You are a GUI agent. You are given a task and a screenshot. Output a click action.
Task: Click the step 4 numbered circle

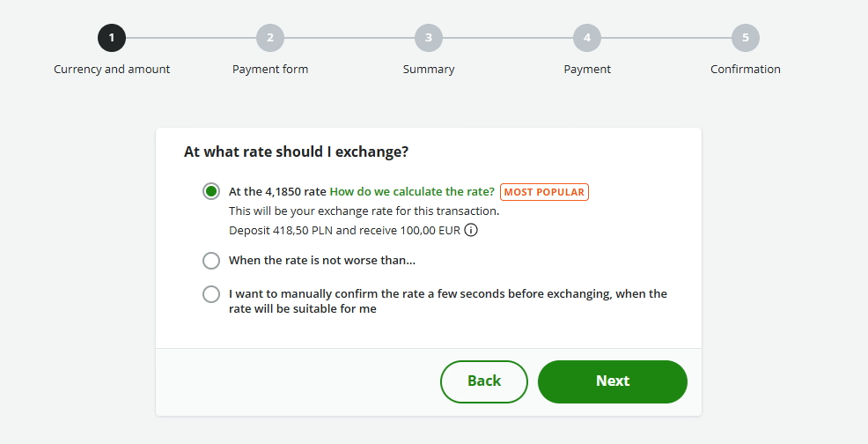click(587, 38)
